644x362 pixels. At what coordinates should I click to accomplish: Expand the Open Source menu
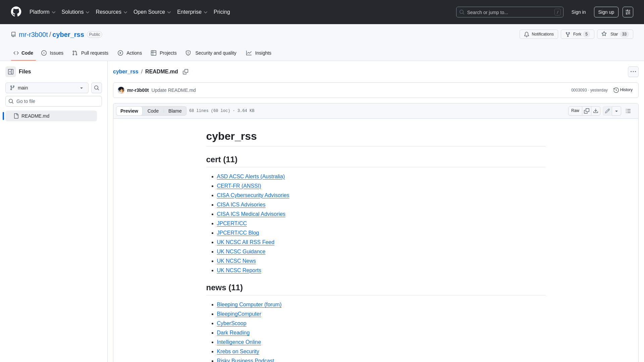(x=152, y=12)
